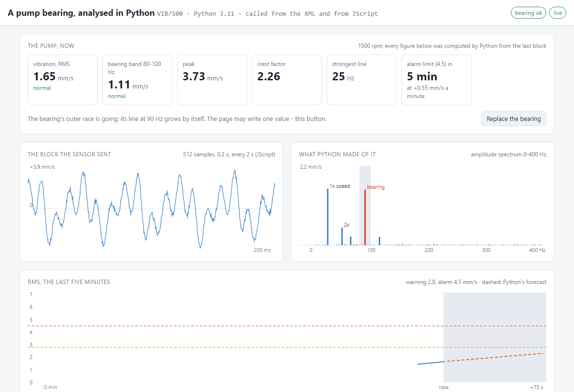Click the "+75 s" label on the RMS axis
Screen dimensions: 574x392
pyautogui.click(x=537, y=387)
